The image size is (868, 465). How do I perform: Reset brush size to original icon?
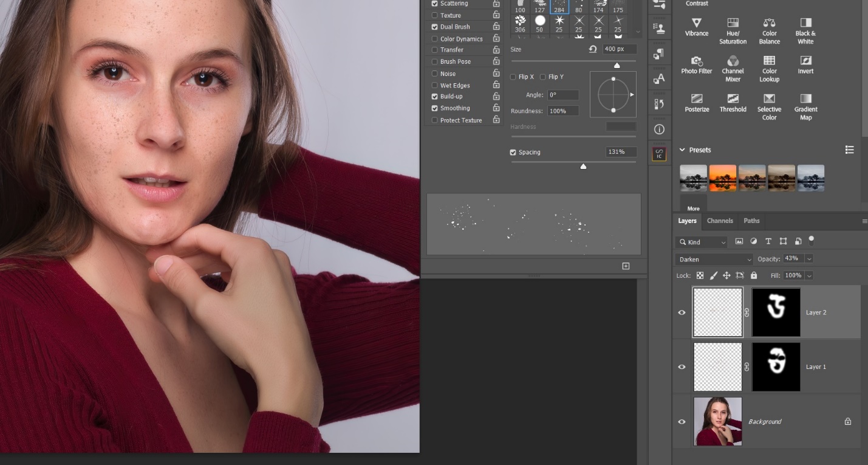tap(593, 49)
